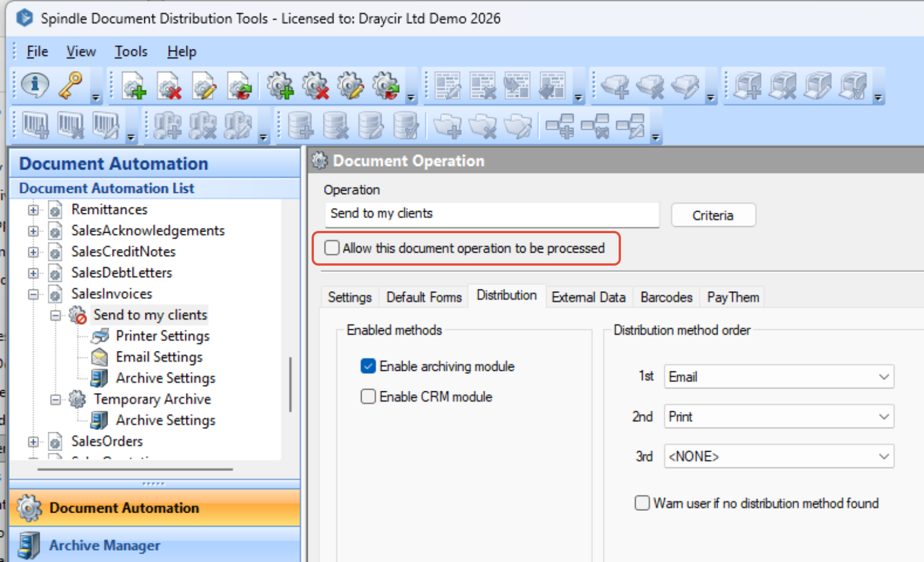Click the greyed form edit pencil icon

pyautogui.click(x=448, y=85)
